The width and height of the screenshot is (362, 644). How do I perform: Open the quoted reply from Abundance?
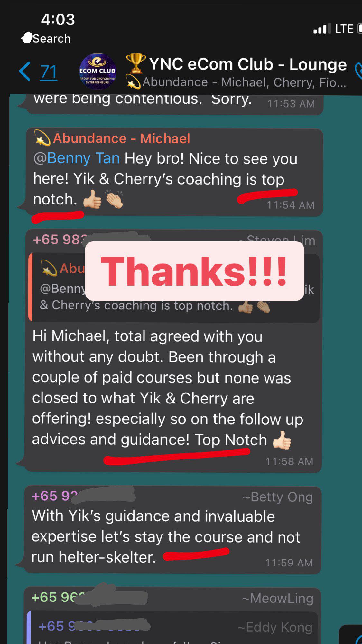[174, 288]
